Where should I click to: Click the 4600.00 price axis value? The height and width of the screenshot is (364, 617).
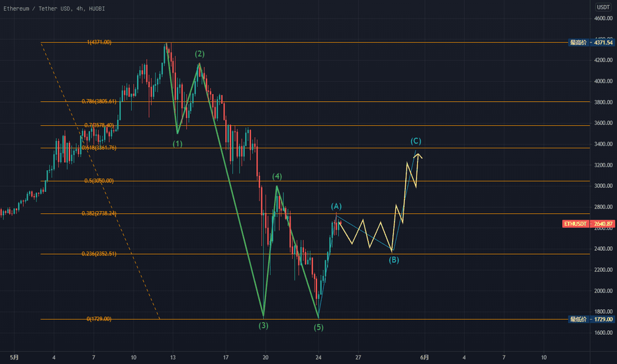(603, 19)
